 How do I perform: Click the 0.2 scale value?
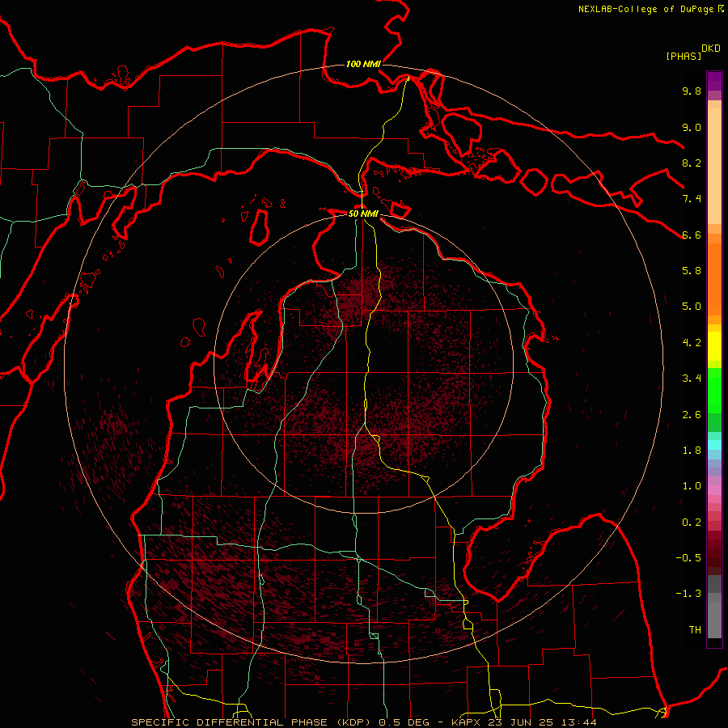692,523
